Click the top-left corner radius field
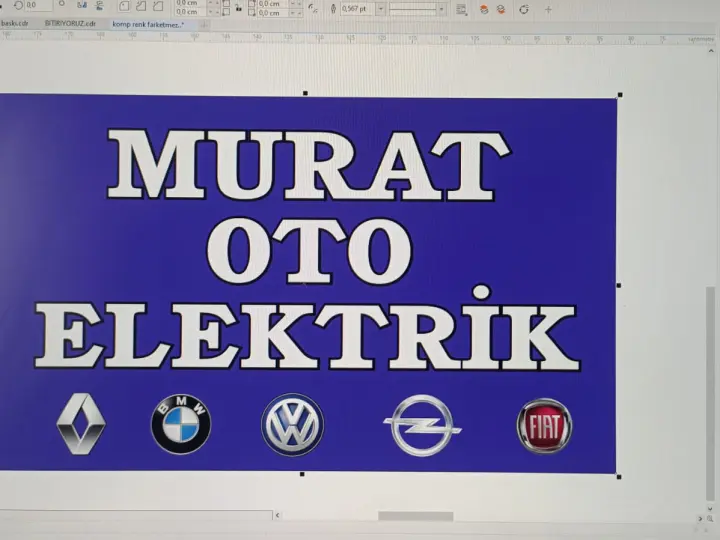The height and width of the screenshot is (540, 720). [191, 3]
